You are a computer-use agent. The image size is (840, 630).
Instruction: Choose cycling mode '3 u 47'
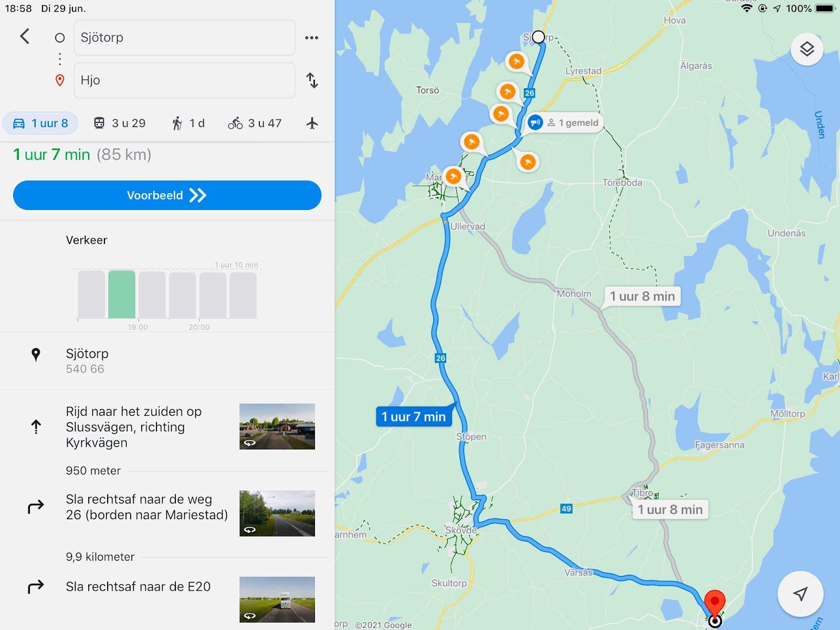255,123
